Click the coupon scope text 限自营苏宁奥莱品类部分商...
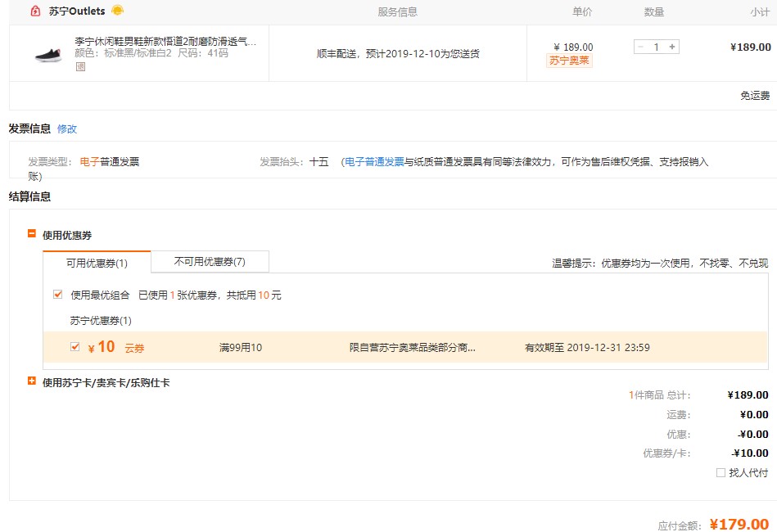Image resolution: width=777 pixels, height=532 pixels. pyautogui.click(x=413, y=348)
